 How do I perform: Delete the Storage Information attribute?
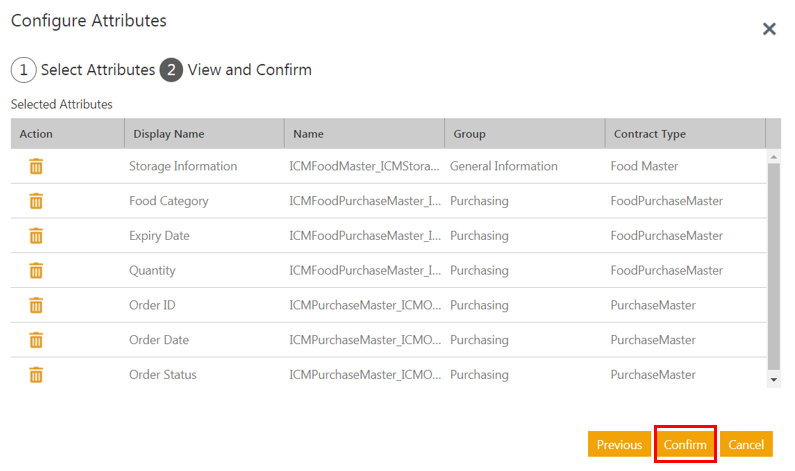(36, 166)
